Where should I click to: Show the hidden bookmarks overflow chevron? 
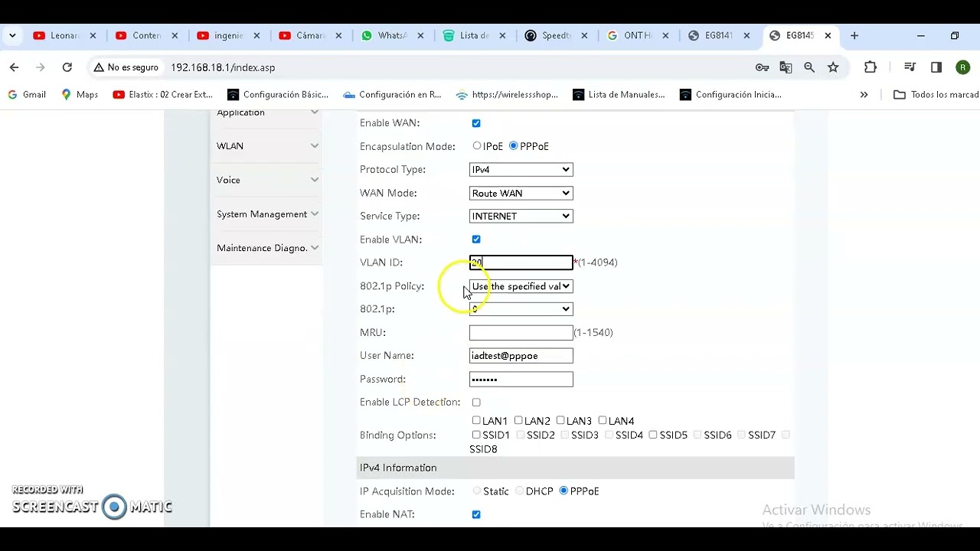(864, 95)
